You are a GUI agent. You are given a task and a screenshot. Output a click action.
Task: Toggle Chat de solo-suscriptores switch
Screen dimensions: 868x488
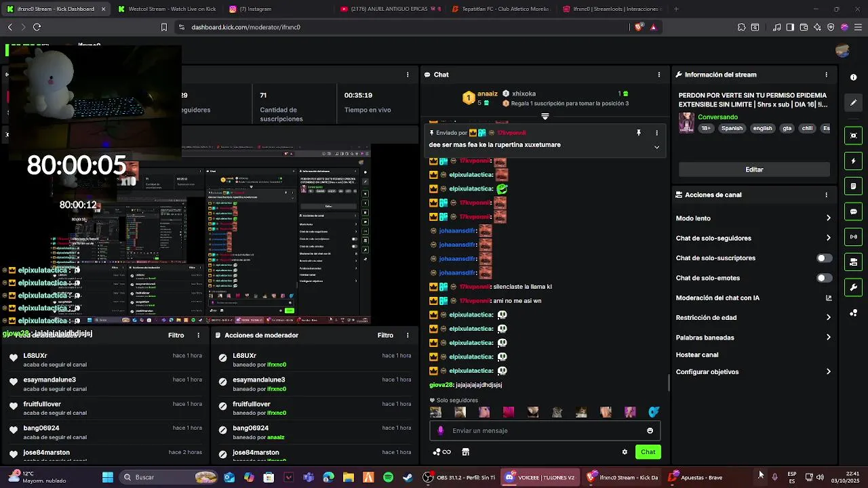824,258
